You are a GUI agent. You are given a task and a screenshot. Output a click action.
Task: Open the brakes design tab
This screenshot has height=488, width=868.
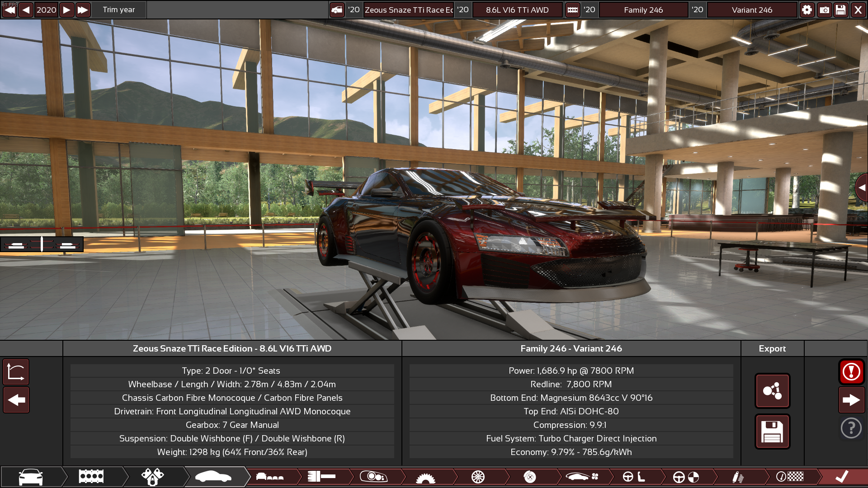click(x=529, y=477)
